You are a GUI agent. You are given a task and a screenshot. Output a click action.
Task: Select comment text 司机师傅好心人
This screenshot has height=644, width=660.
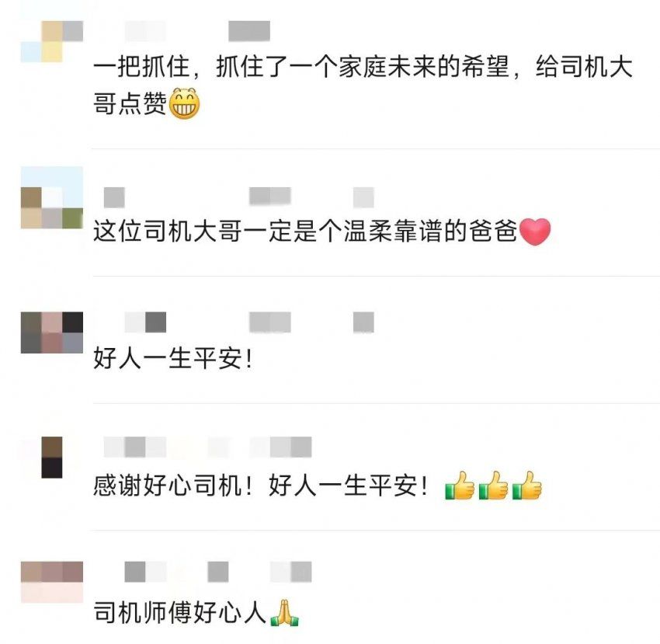point(179,612)
